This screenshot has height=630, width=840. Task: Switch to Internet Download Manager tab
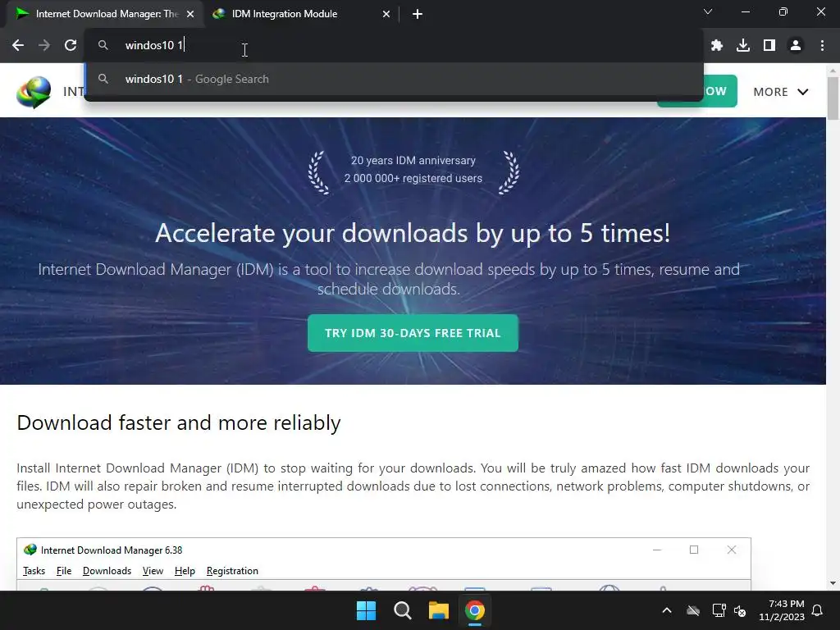(104, 15)
